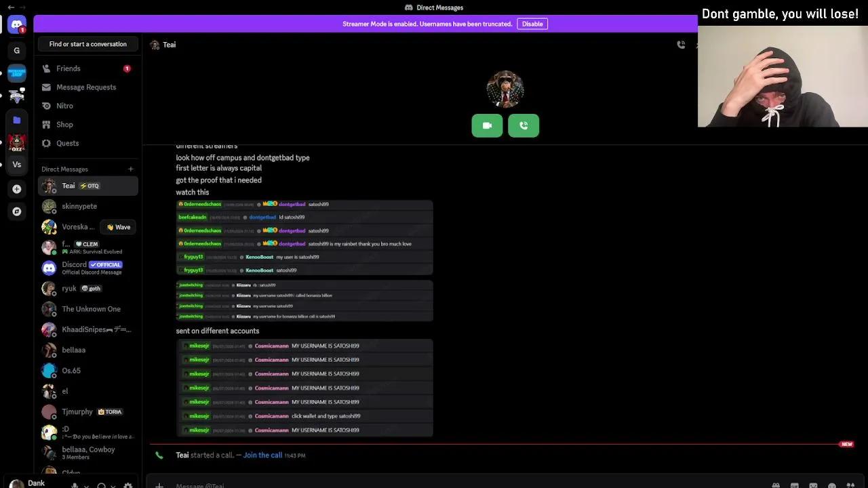Open the first satoshi99 chat screenshot attachment
Viewport: 868px width, 488px height.
[x=304, y=237]
